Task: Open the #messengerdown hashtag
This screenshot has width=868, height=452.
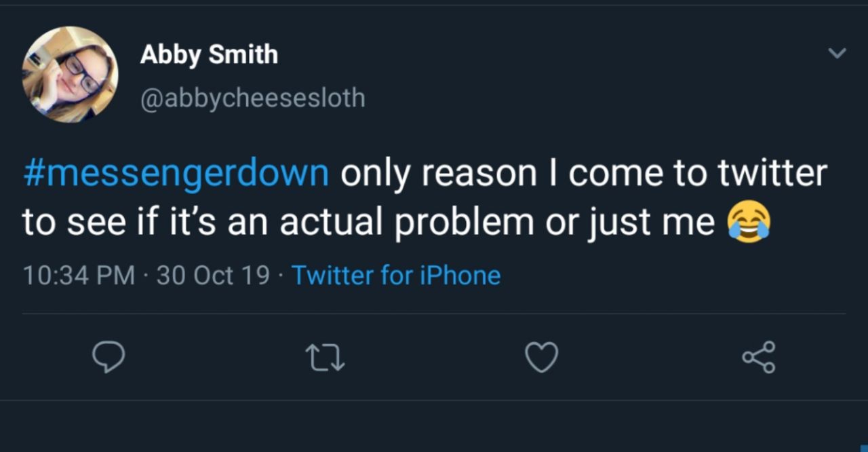Action: tap(176, 174)
